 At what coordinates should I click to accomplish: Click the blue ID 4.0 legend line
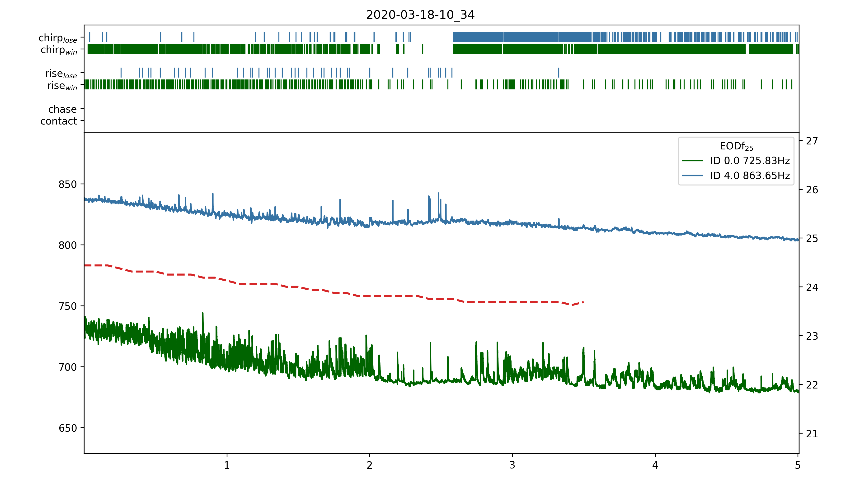click(x=692, y=176)
